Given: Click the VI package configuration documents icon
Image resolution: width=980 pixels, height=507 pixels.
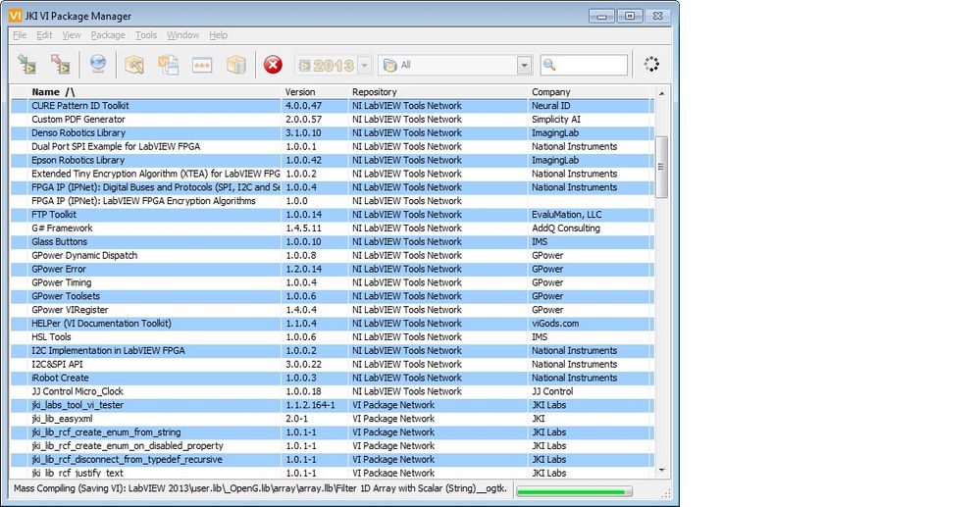Looking at the screenshot, I should [168, 65].
